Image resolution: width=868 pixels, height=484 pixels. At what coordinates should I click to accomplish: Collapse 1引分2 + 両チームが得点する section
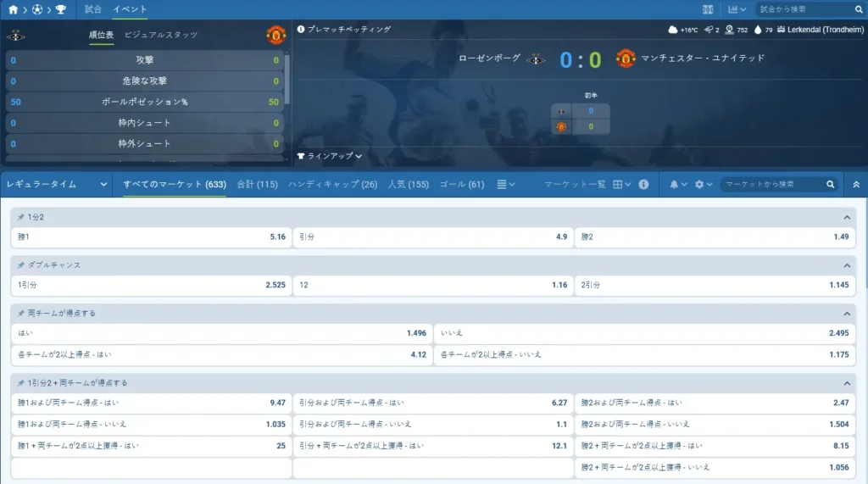pos(847,383)
